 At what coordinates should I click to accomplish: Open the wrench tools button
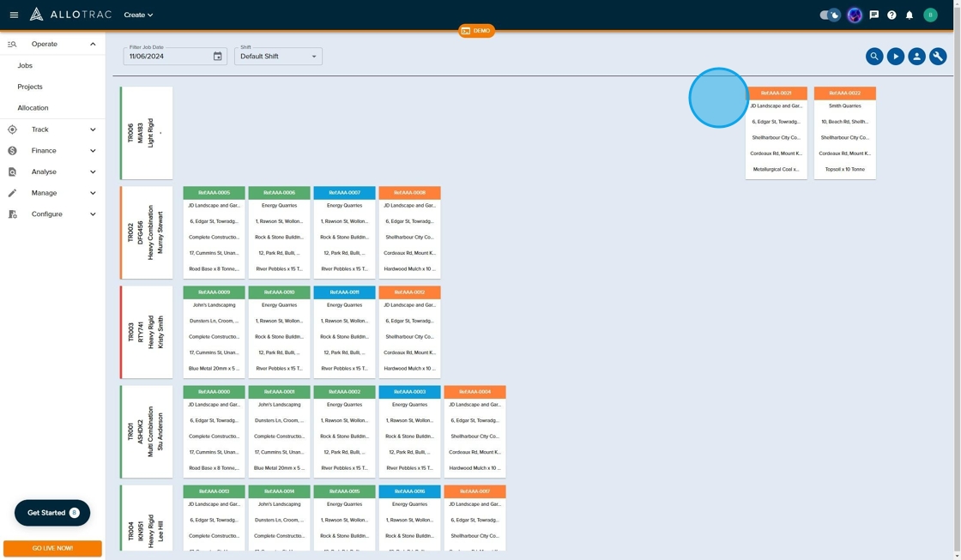coord(938,56)
